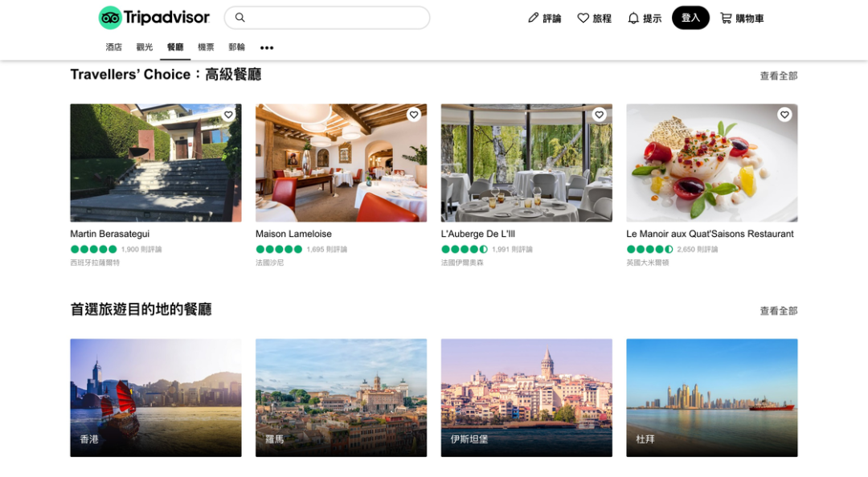Image resolution: width=868 pixels, height=477 pixels.
Task: Save Martin Berasategui with heart icon
Action: click(228, 115)
